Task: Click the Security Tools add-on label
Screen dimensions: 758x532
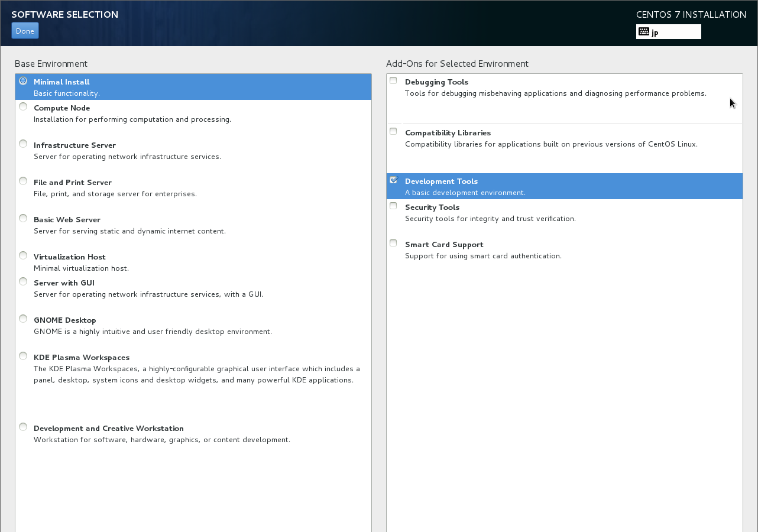Action: 432,207
